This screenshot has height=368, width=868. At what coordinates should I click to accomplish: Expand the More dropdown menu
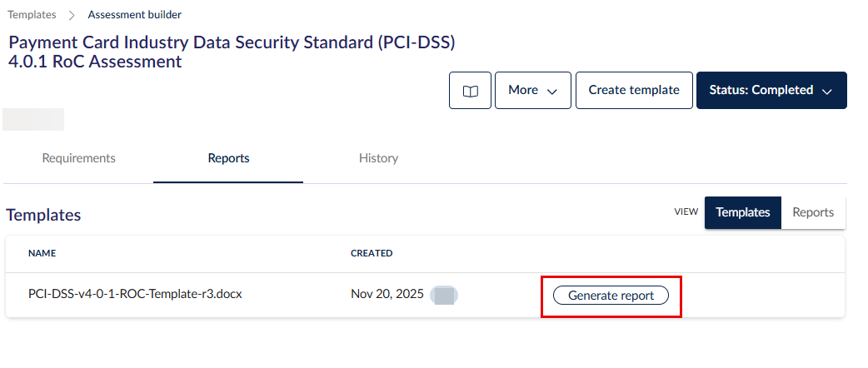tap(532, 90)
